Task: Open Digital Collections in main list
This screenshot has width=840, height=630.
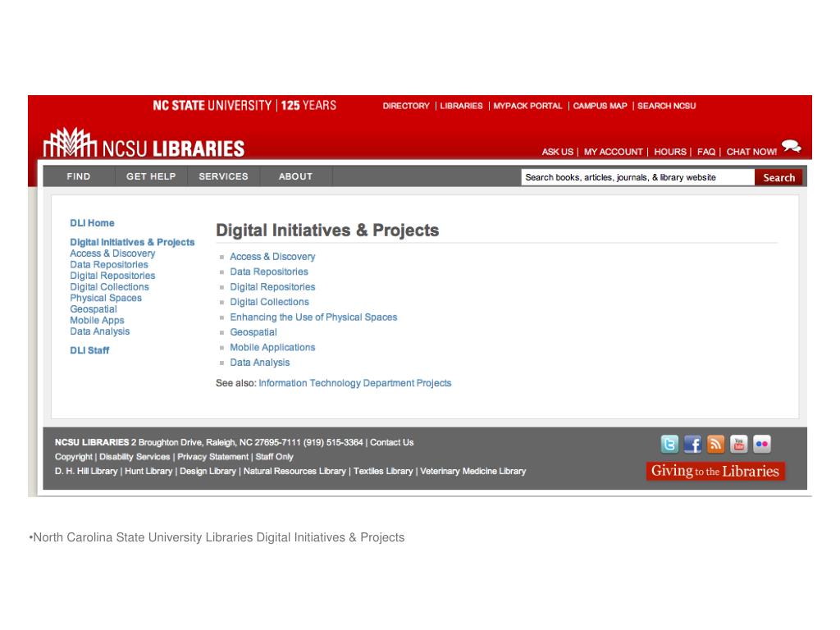Action: point(269,302)
